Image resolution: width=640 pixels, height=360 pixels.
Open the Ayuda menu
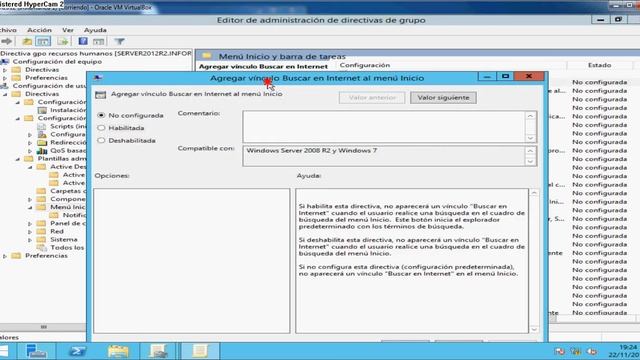point(95,30)
